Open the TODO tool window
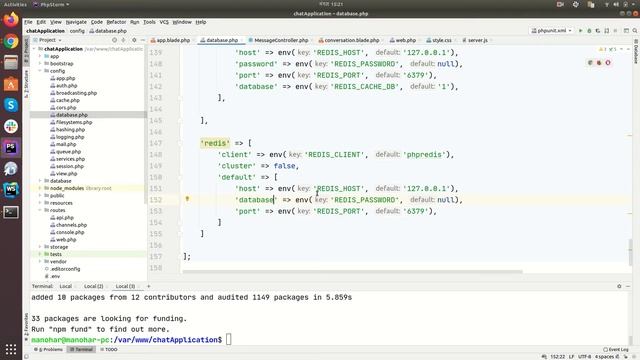This screenshot has height=360, width=640. [109, 349]
